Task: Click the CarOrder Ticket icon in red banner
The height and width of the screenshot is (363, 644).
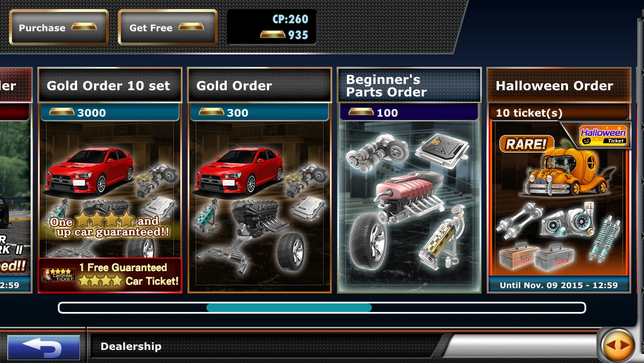Action: click(x=58, y=275)
